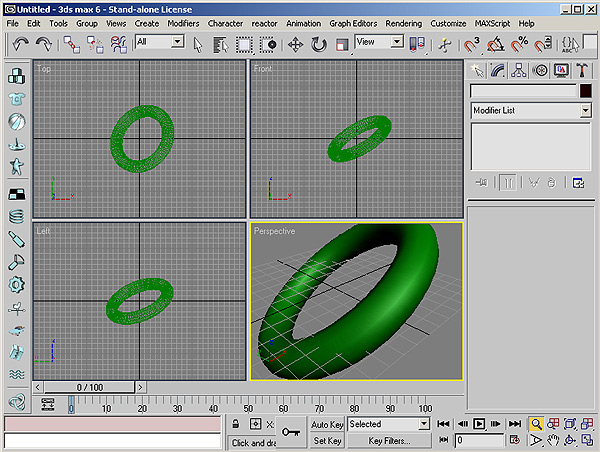Click the Undo arrow in main toolbar

pos(21,44)
